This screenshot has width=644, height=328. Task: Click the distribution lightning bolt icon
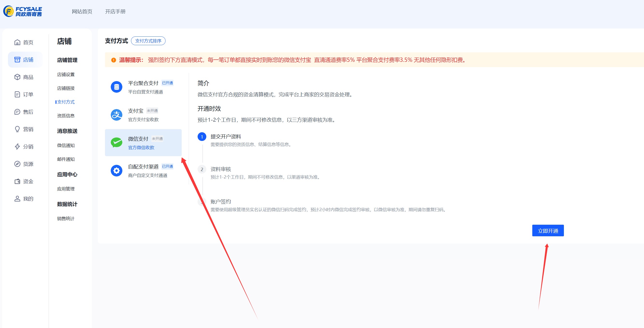(x=17, y=147)
